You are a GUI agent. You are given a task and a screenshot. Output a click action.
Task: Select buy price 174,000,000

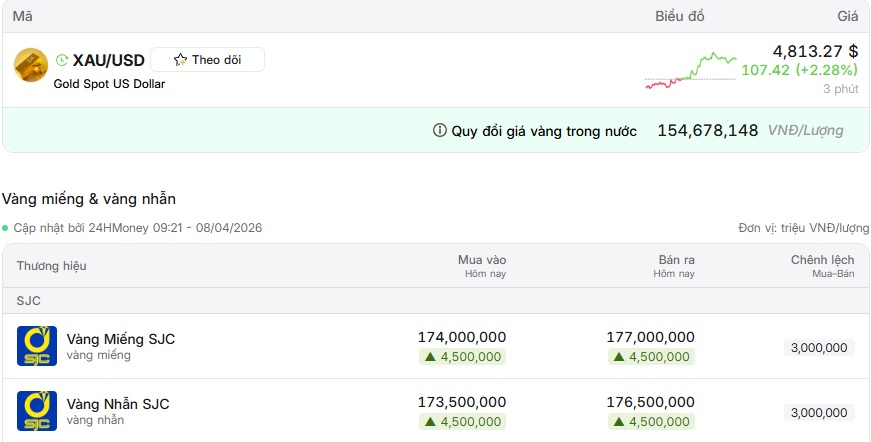tap(462, 337)
